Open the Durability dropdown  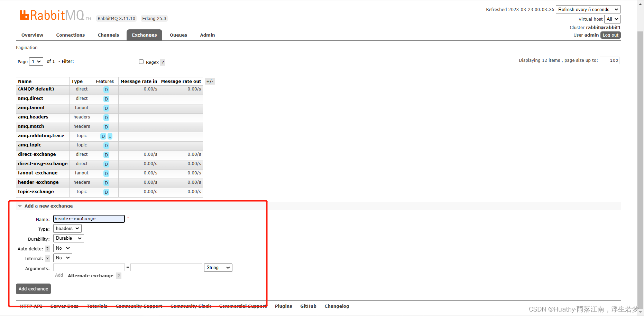click(x=68, y=238)
